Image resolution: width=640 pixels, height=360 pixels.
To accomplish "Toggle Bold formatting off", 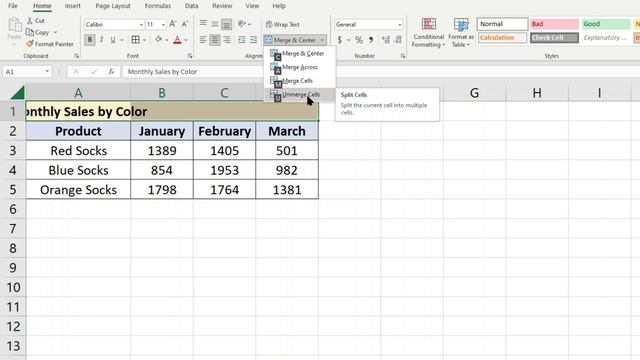I will [x=90, y=40].
